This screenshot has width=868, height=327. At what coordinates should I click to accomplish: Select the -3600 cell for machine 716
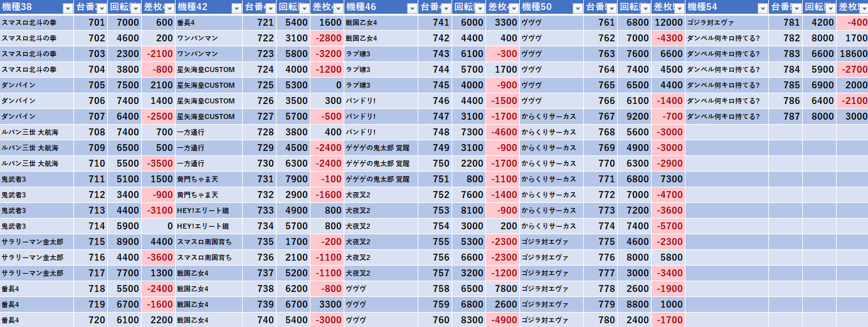point(159,257)
